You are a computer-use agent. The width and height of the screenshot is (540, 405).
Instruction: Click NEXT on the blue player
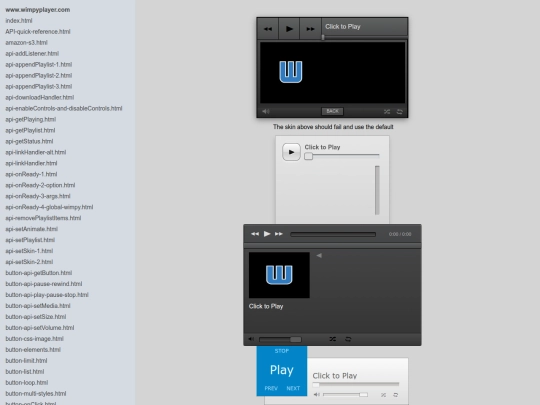pos(293,388)
